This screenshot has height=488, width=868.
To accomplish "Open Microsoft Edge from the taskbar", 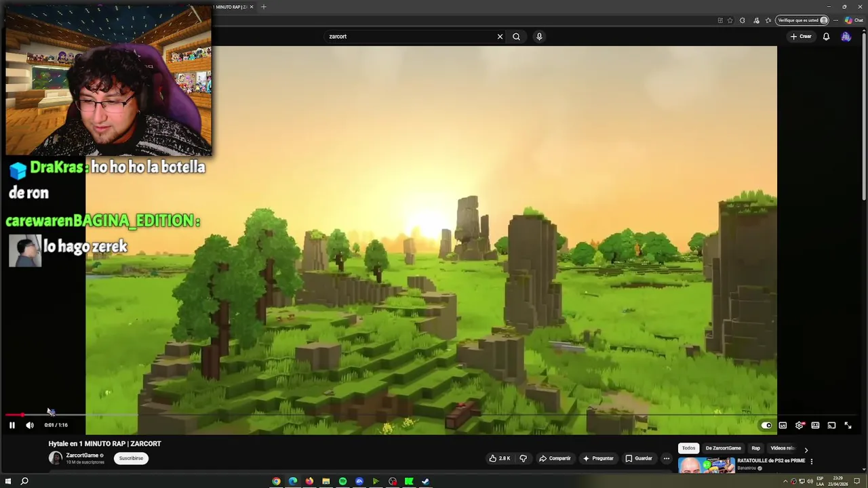I will (x=293, y=481).
